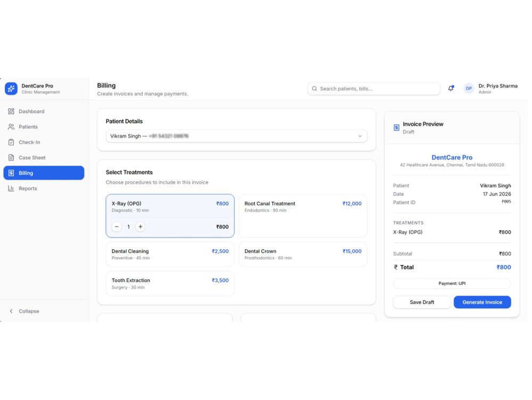Click the ₹3,500 Tooth Extraction price
The image size is (532, 400).
click(x=220, y=281)
